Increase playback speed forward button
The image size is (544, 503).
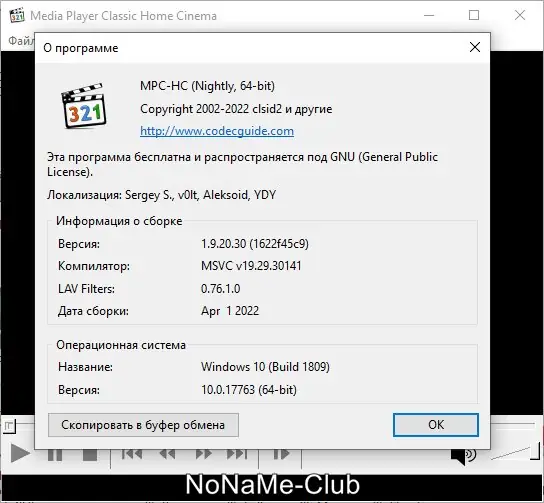tap(203, 454)
